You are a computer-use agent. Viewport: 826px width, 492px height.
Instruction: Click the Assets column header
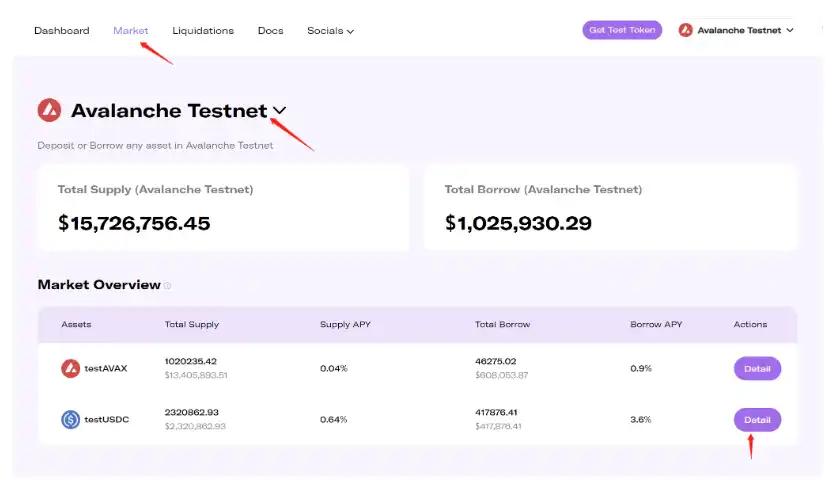pos(76,324)
